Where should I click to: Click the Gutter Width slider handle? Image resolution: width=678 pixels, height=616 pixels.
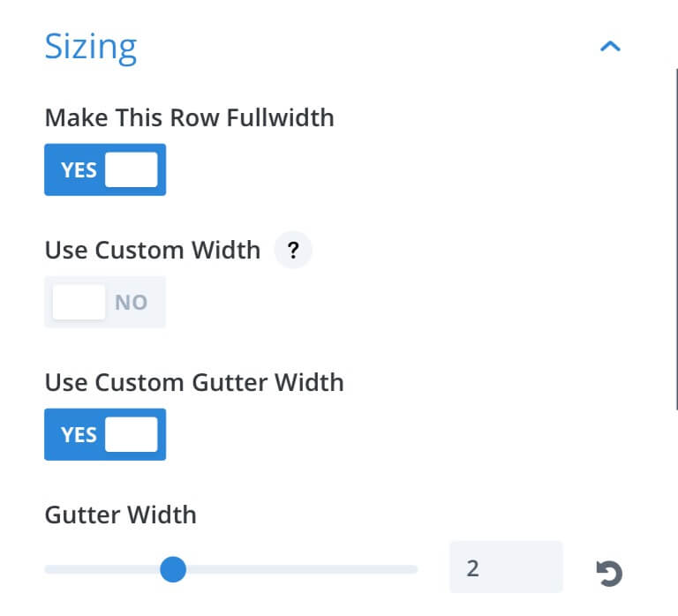click(x=173, y=569)
